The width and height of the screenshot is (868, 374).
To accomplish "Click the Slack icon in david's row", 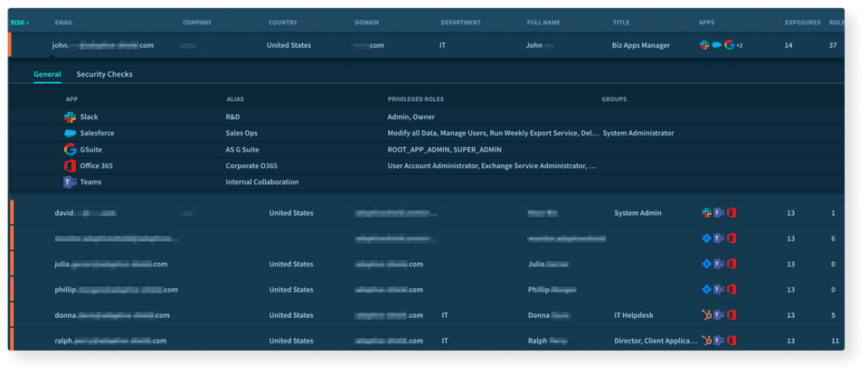I will click(x=706, y=213).
